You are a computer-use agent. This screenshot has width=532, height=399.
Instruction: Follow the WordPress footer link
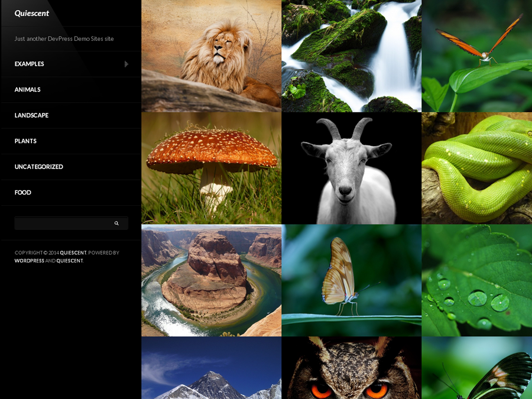[30, 261]
